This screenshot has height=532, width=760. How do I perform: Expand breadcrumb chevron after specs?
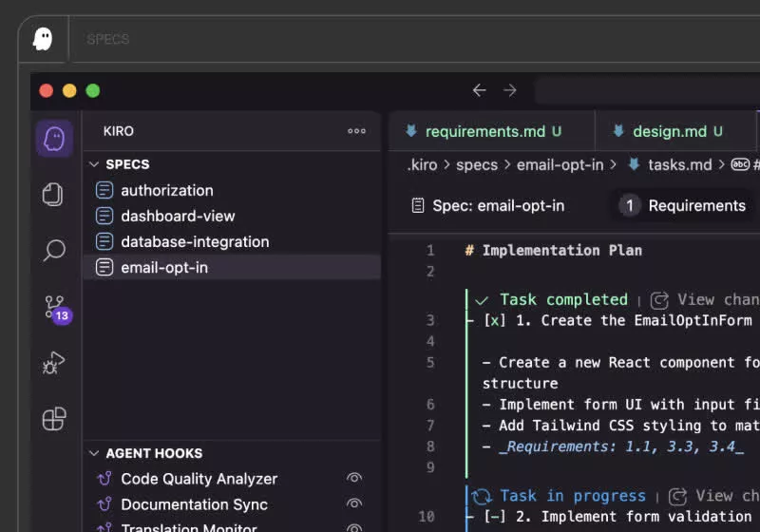point(507,164)
